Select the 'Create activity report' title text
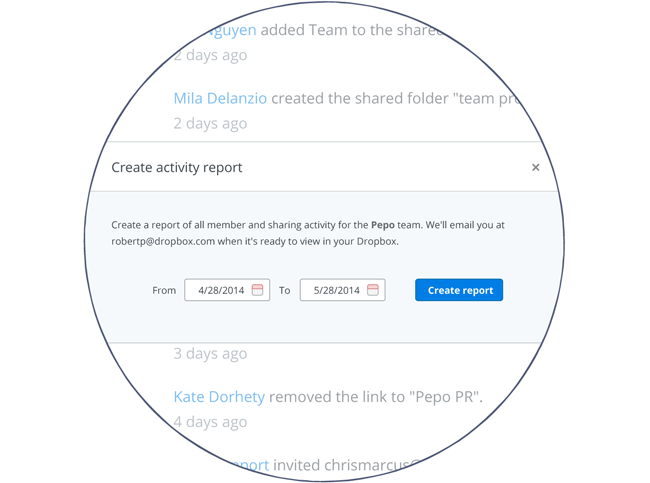Screen dimensions: 650x483 tap(177, 167)
